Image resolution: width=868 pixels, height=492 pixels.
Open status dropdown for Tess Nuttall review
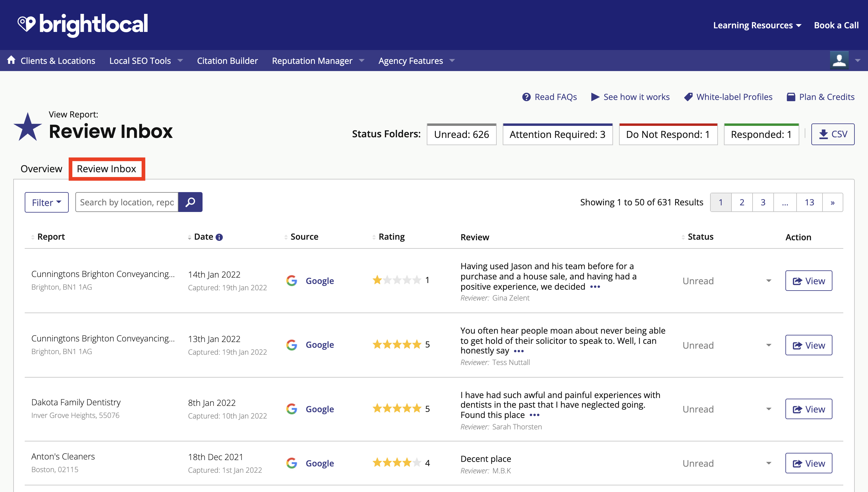point(768,345)
